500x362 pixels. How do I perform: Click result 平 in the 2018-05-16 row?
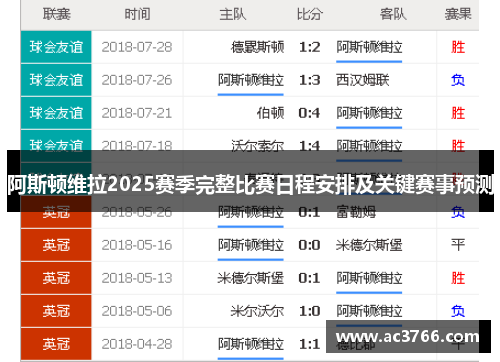tap(458, 245)
